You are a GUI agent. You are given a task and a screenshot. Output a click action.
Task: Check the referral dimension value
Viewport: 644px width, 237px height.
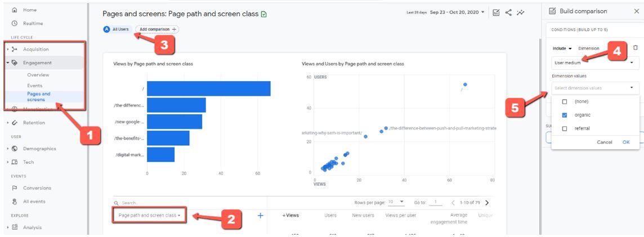tap(564, 128)
